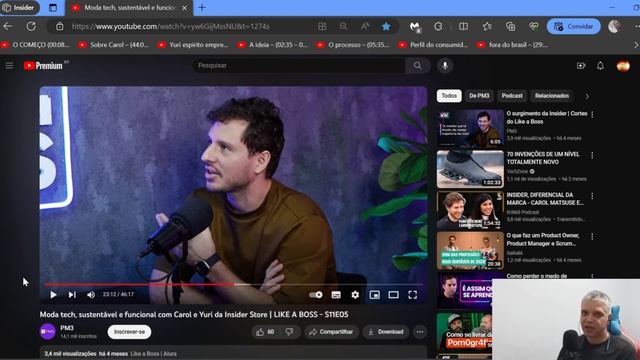Mute the video volume speaker icon
This screenshot has height=360, width=640.
point(91,294)
